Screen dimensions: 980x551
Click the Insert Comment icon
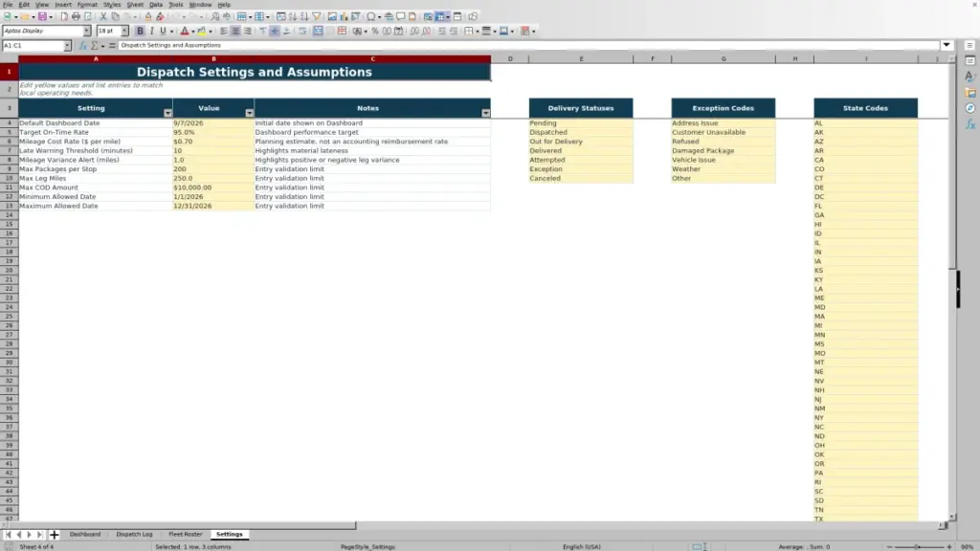[x=401, y=16]
